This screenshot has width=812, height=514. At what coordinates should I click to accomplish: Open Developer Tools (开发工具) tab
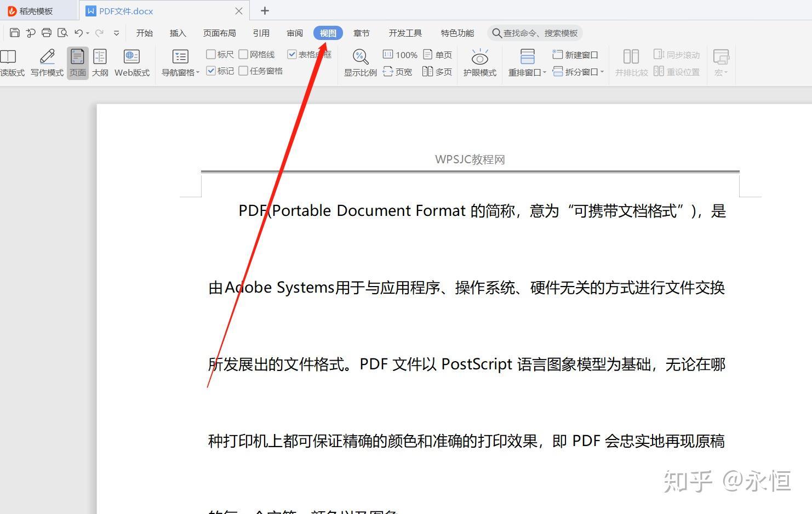click(x=405, y=33)
